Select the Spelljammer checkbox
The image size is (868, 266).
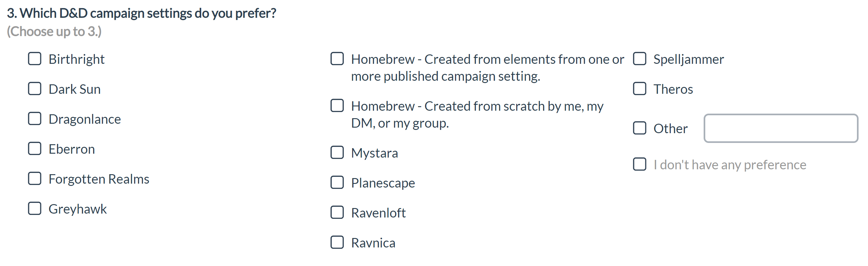coord(640,59)
